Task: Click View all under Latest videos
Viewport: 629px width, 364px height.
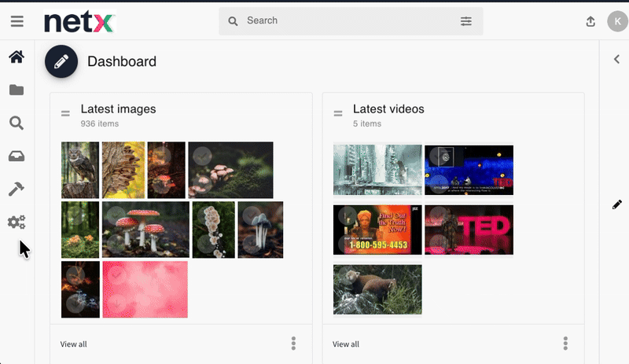Action: point(346,344)
